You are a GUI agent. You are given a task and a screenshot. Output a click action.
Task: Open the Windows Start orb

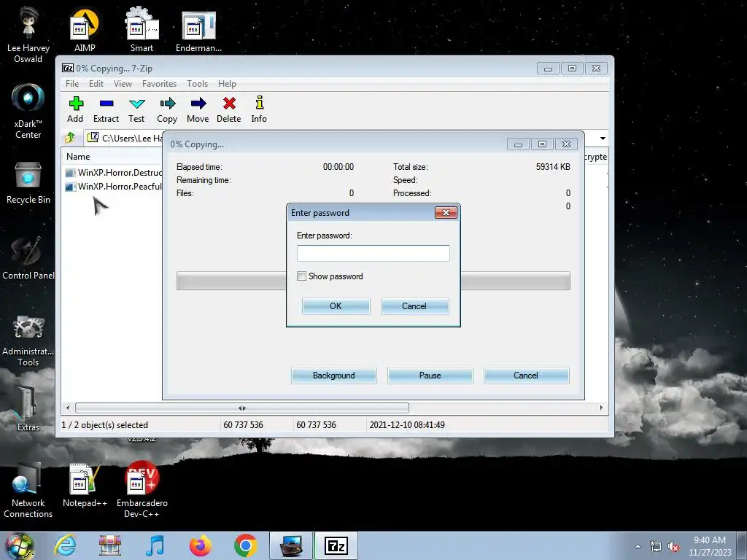click(x=20, y=545)
